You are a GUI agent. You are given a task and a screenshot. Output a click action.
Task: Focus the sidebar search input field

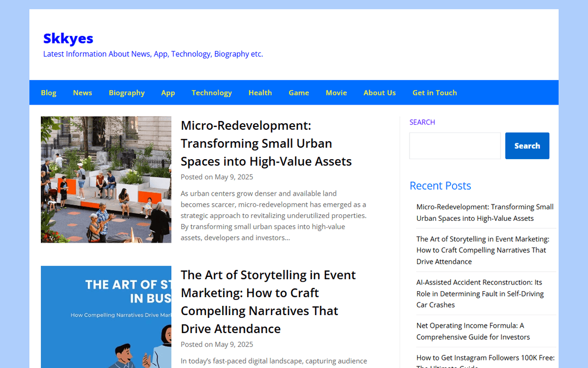455,146
